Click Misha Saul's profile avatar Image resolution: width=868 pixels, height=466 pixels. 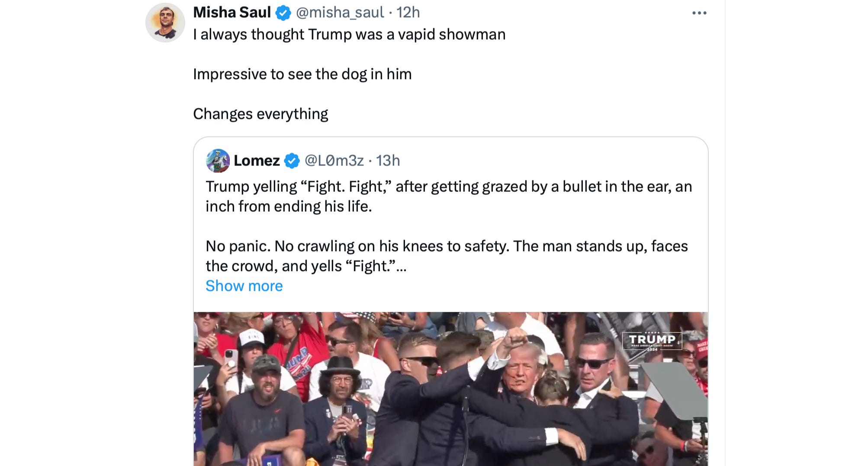(x=165, y=22)
